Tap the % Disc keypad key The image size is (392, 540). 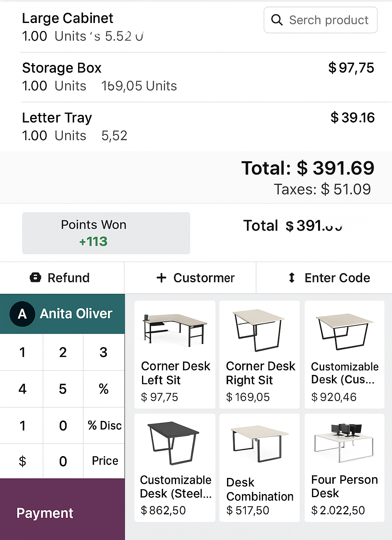104,425
